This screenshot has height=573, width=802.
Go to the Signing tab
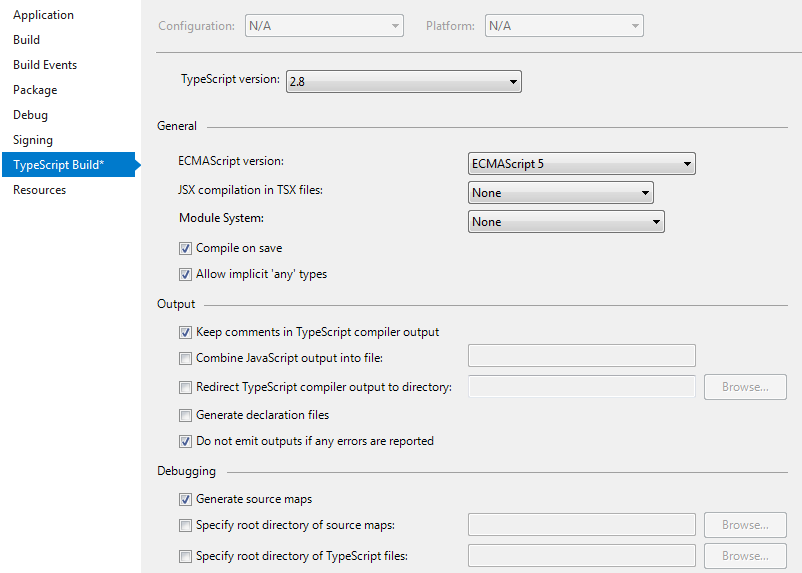click(33, 140)
